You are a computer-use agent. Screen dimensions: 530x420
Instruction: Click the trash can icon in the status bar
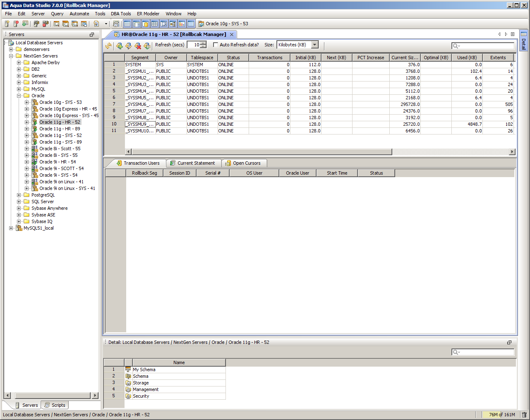click(x=524, y=415)
